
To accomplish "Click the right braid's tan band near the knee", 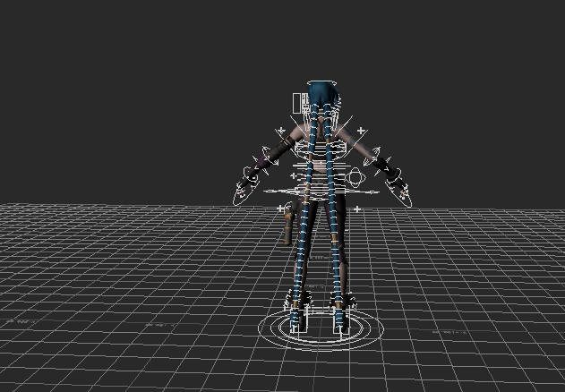I will tap(334, 239).
